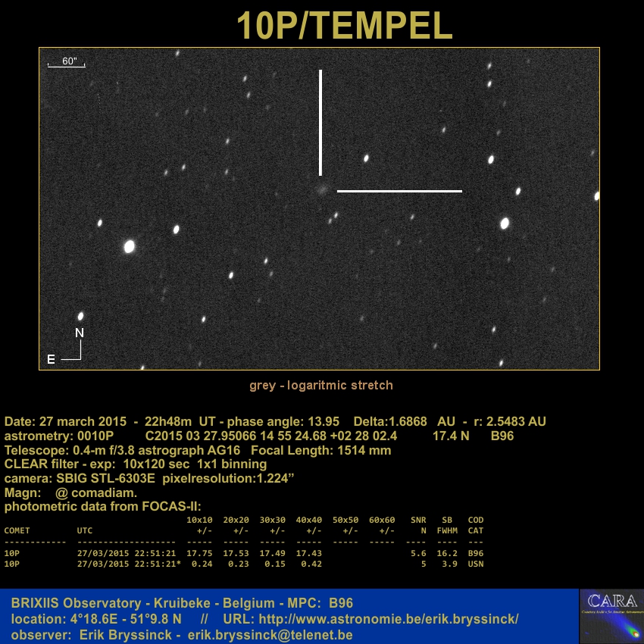Click the E compass label

point(51,359)
